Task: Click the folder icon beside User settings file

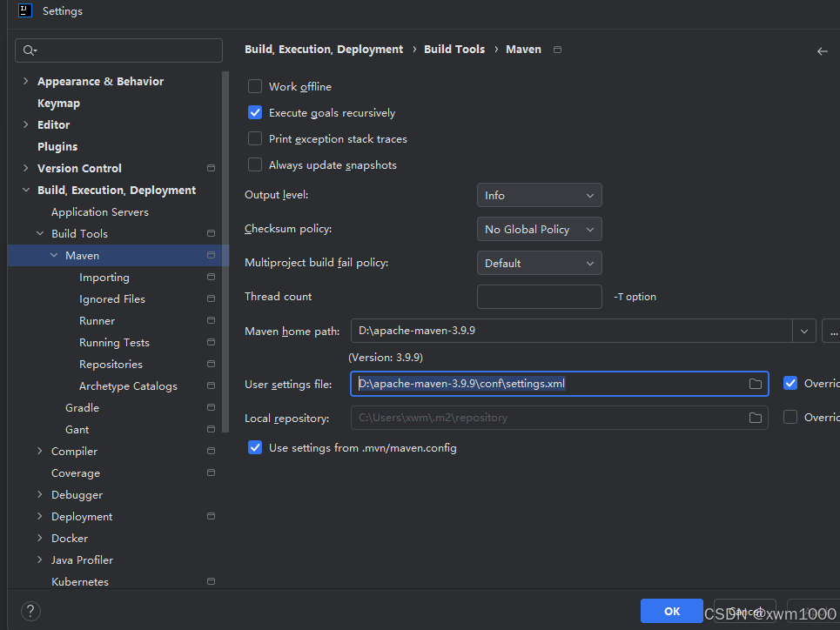Action: (x=755, y=383)
